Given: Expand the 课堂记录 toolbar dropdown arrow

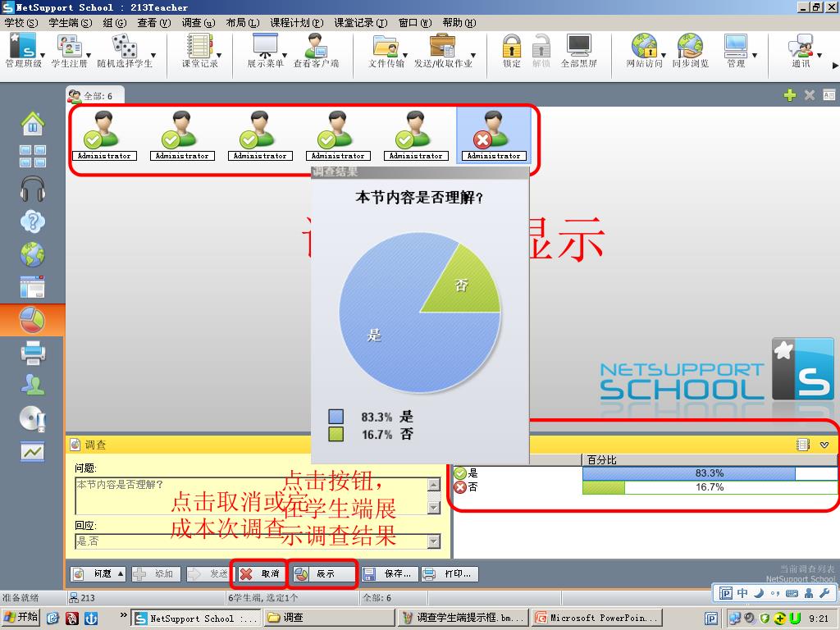Looking at the screenshot, I should point(219,55).
